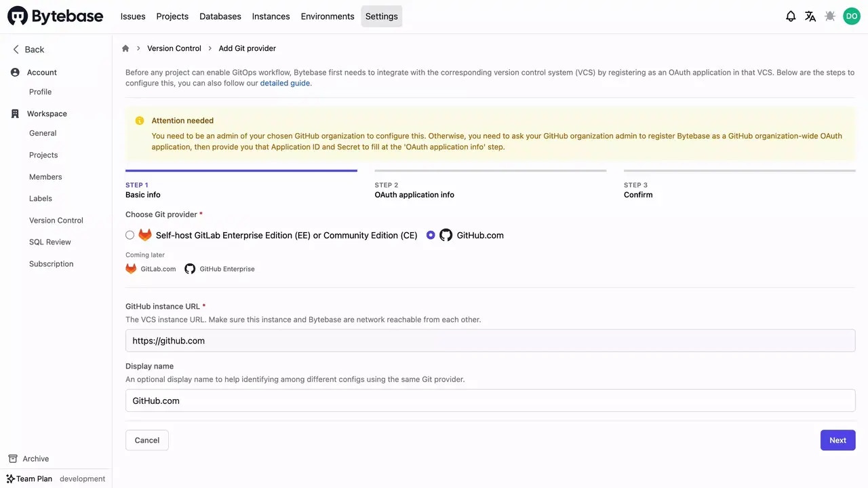Open Version Control in the sidebar
Image resolution: width=868 pixels, height=488 pixels.
[x=56, y=220]
